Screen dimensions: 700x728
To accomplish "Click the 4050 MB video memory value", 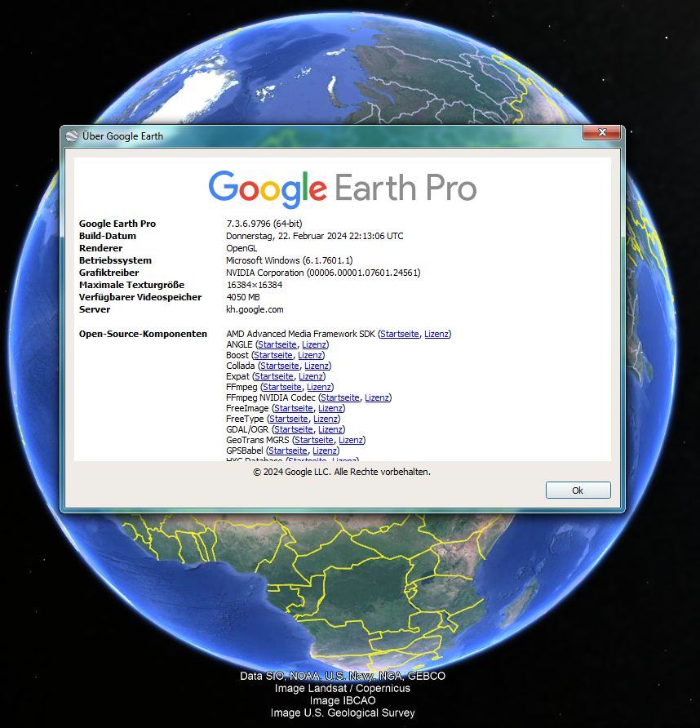I will coord(243,297).
